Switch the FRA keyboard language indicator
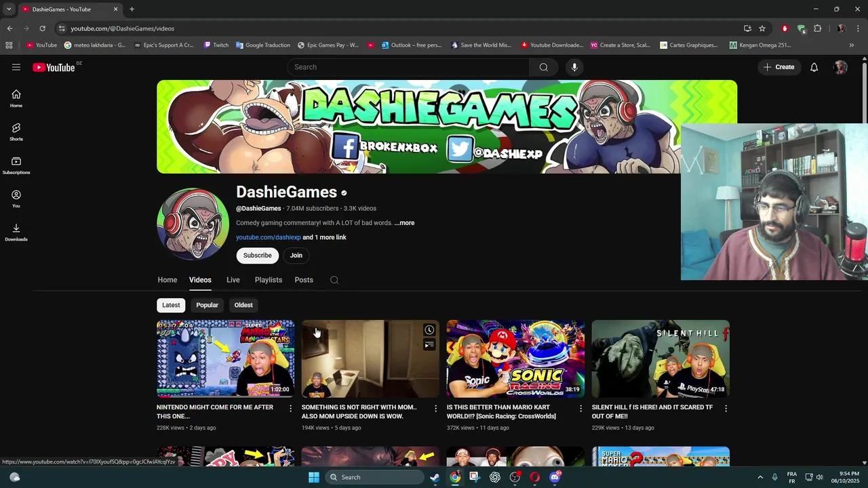868x488 pixels. 792,477
